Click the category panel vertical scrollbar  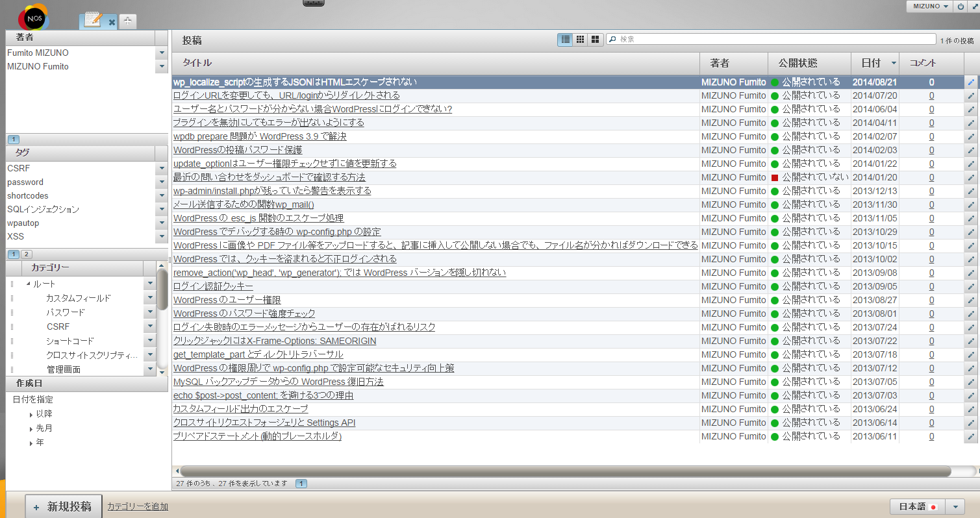(162, 289)
